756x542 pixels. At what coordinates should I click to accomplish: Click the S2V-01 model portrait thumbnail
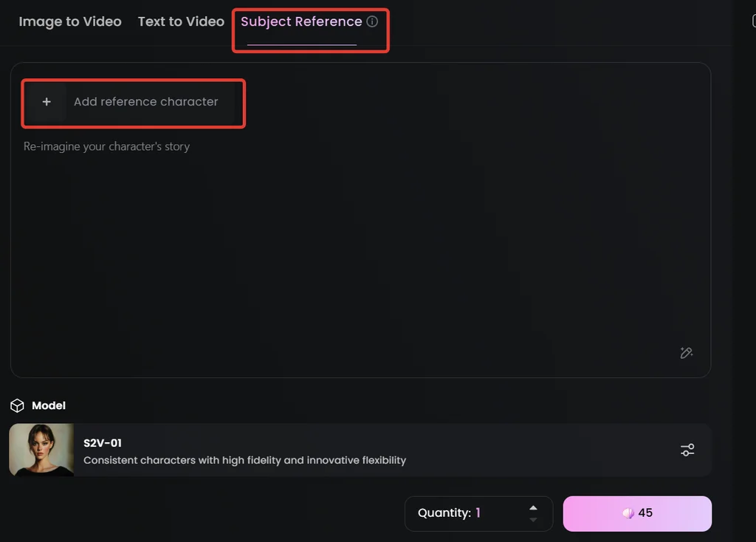pos(41,450)
